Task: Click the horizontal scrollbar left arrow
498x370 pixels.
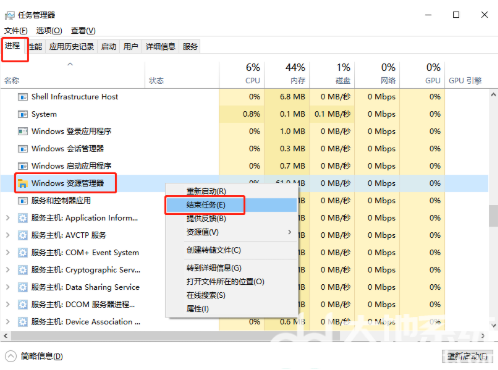Action: click(x=5, y=336)
